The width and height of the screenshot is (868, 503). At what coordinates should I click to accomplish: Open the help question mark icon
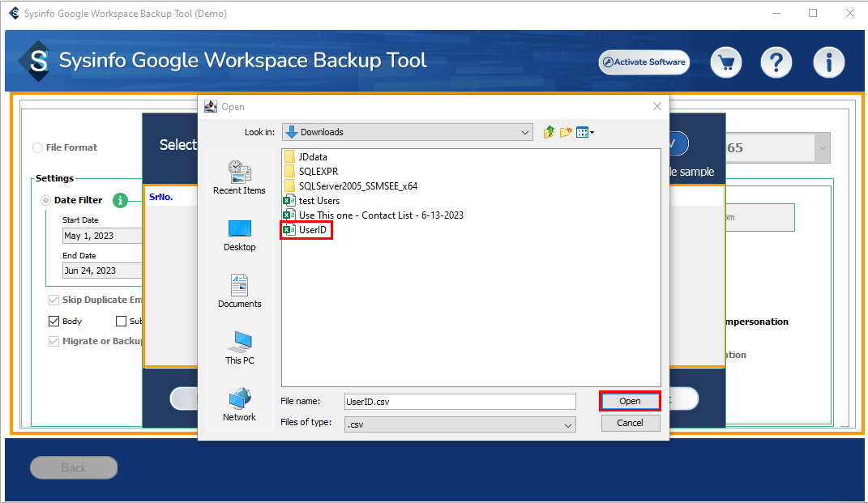pos(776,62)
